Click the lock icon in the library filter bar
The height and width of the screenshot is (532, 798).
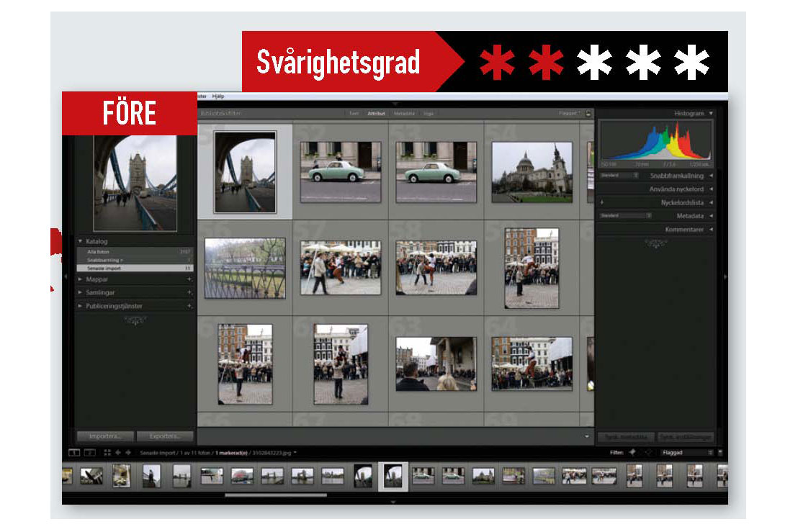coord(588,113)
